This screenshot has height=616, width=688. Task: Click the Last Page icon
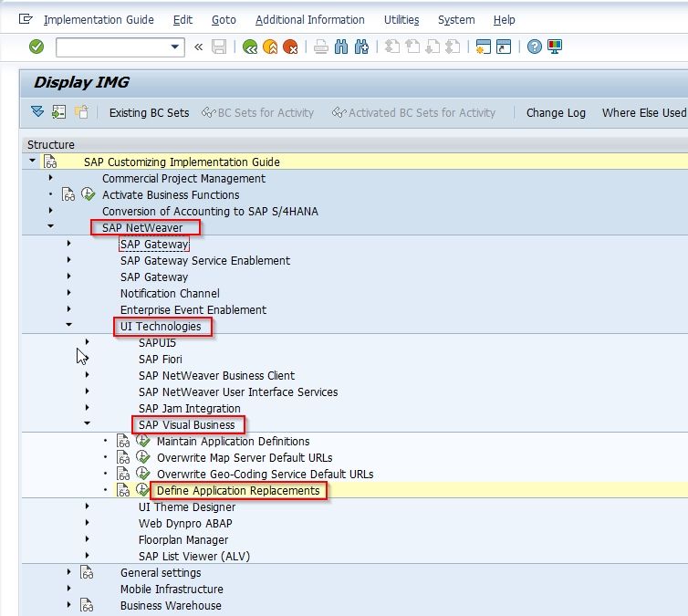[x=453, y=47]
